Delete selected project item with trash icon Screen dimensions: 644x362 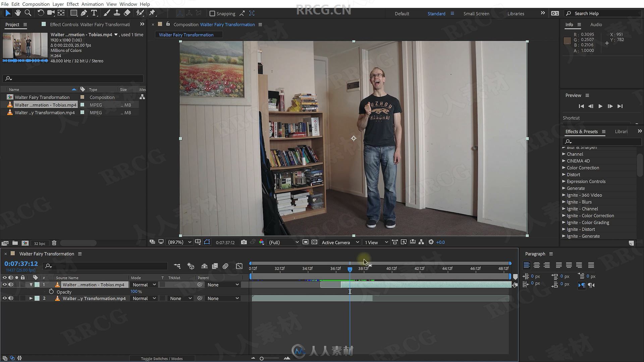tap(54, 243)
